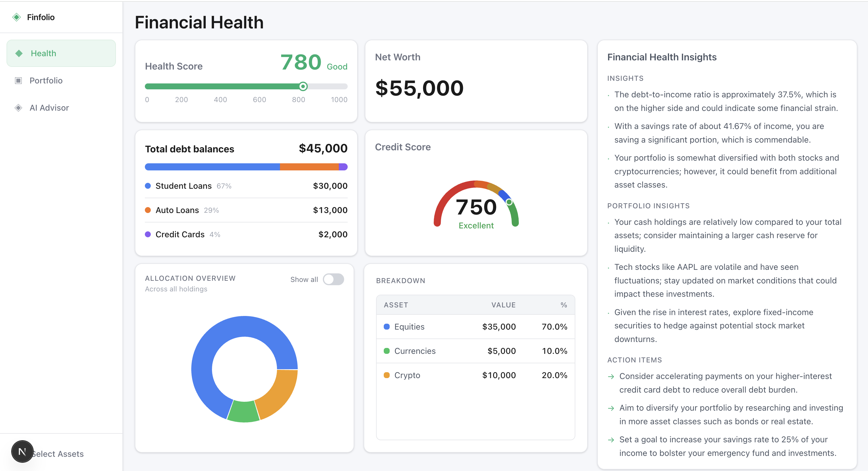Click the Currencies green dot in Breakdown
868x471 pixels.
click(x=386, y=351)
